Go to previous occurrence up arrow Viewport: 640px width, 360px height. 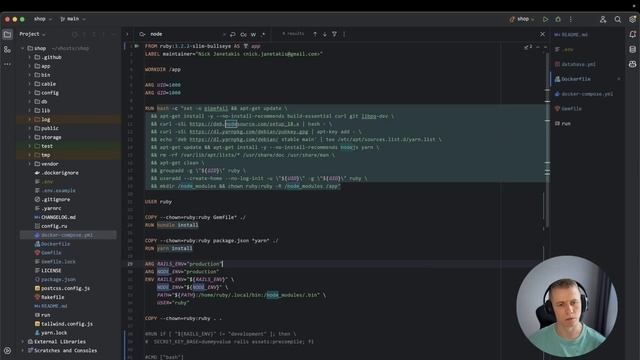click(315, 34)
